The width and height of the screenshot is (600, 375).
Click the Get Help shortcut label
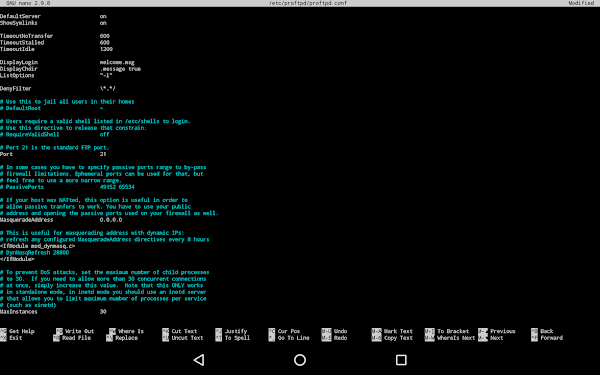(22, 331)
